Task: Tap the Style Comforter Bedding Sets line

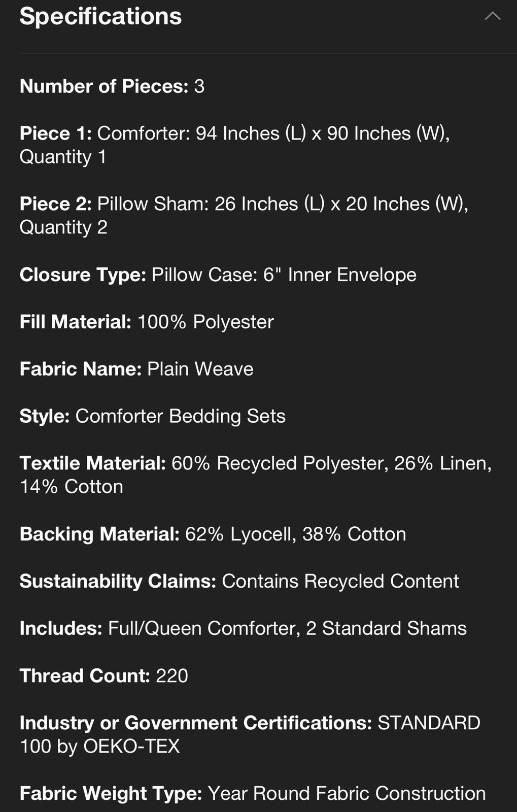Action: (x=153, y=416)
